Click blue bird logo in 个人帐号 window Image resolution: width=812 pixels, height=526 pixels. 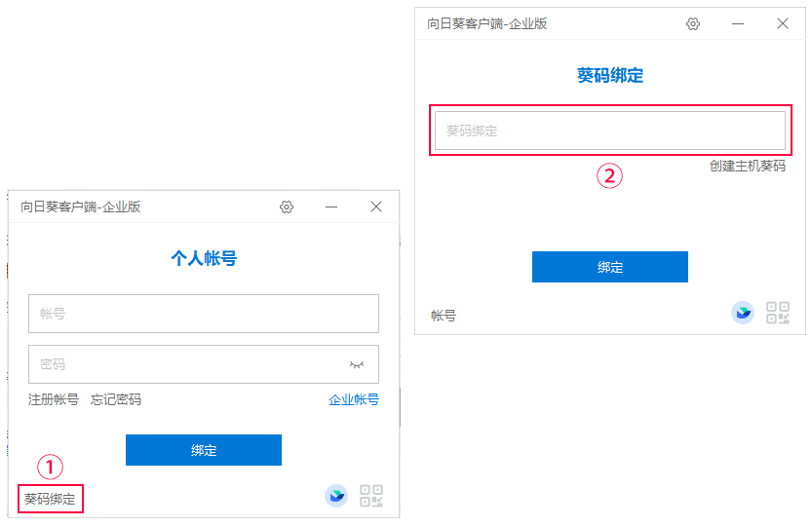pyautogui.click(x=336, y=496)
